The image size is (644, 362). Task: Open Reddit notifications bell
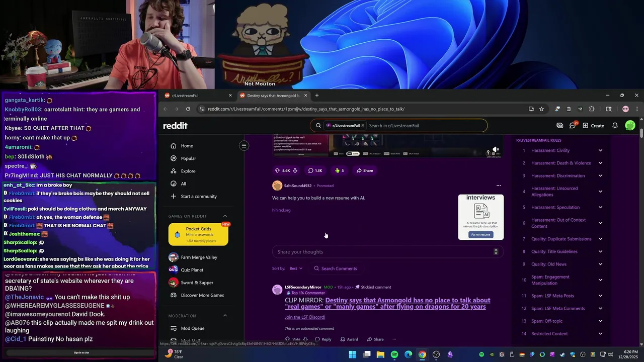click(615, 125)
